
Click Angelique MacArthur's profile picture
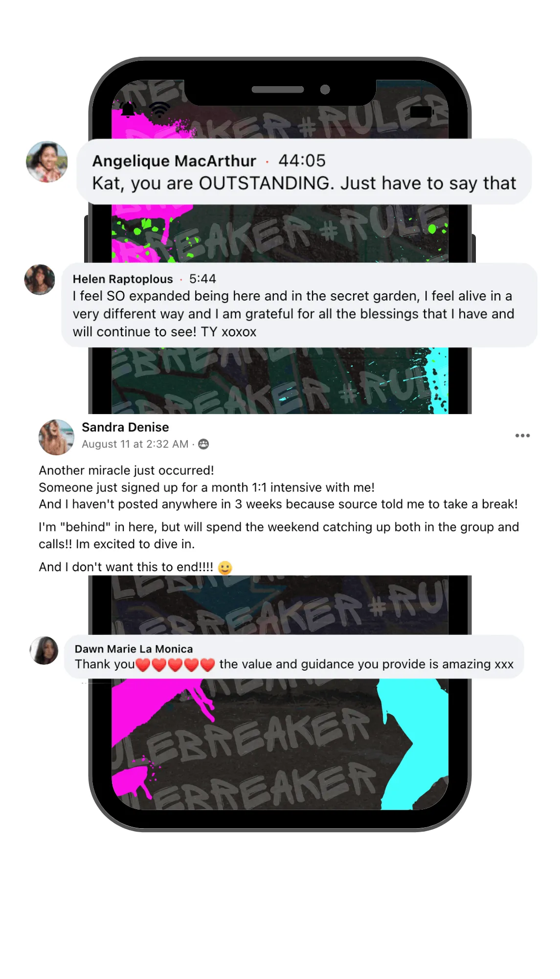(47, 162)
